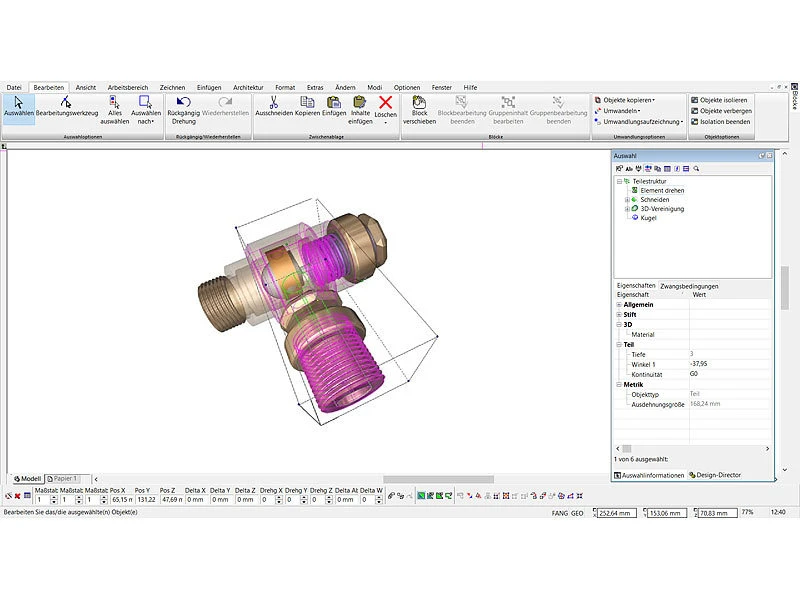Image resolution: width=800 pixels, height=600 pixels.
Task: Expand the Schneiden tree node
Action: coord(626,199)
